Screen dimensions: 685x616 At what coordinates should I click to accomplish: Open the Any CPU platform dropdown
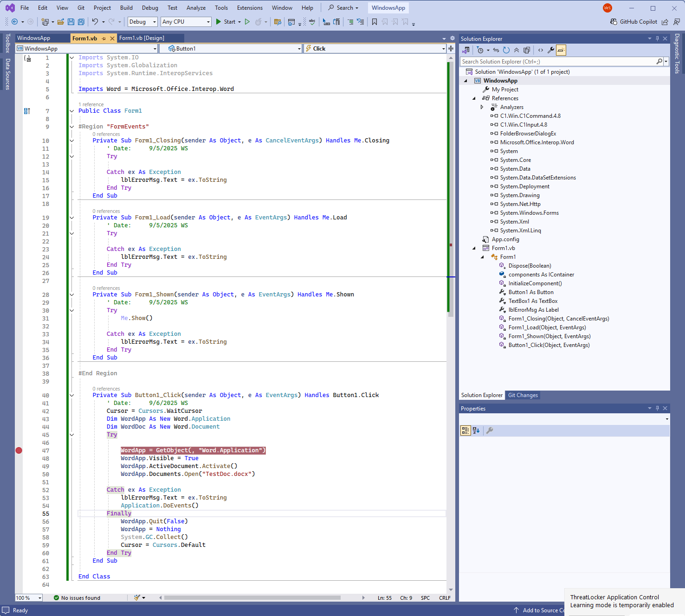(186, 22)
